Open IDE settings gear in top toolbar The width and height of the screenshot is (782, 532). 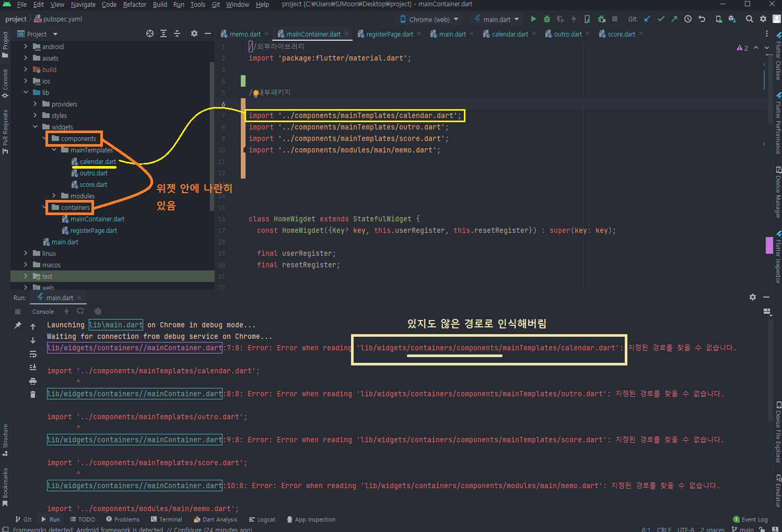coord(763,19)
